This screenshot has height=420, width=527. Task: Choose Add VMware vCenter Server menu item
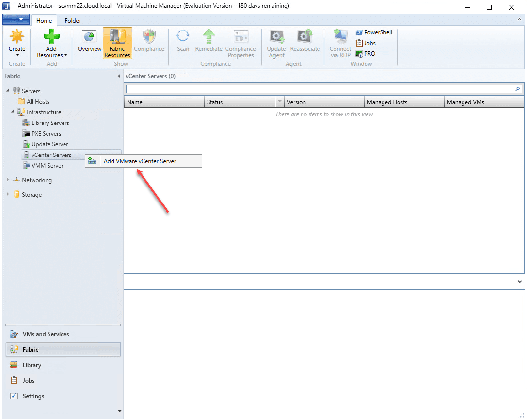pos(144,161)
